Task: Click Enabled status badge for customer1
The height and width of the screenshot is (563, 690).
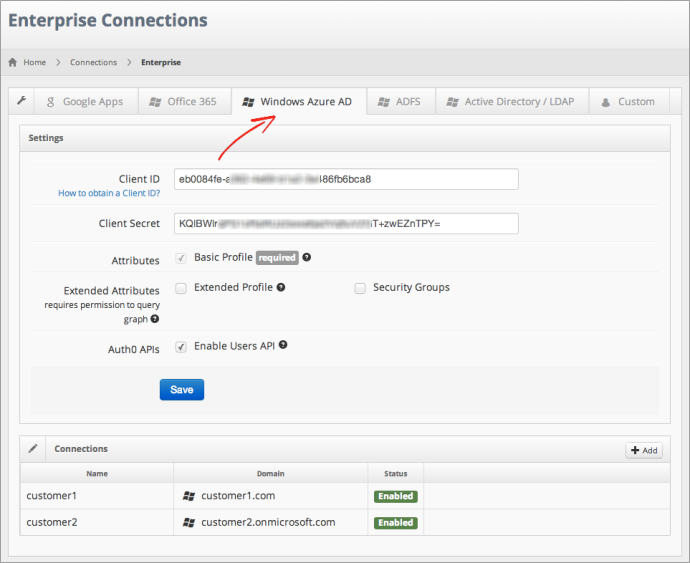Action: tap(396, 496)
